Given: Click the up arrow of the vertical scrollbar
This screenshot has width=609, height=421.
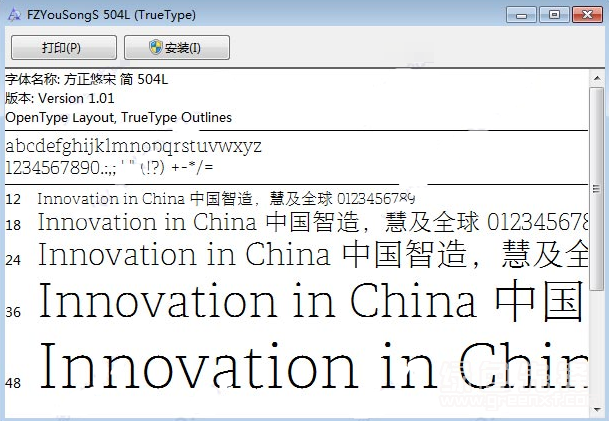Looking at the screenshot, I should click(x=597, y=79).
